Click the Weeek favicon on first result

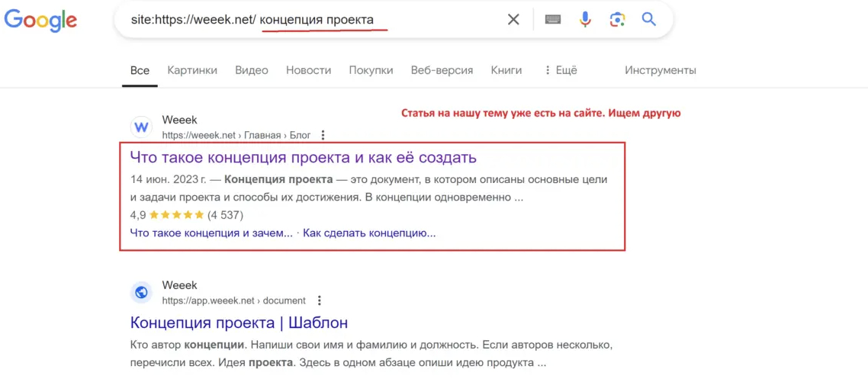[x=141, y=127]
